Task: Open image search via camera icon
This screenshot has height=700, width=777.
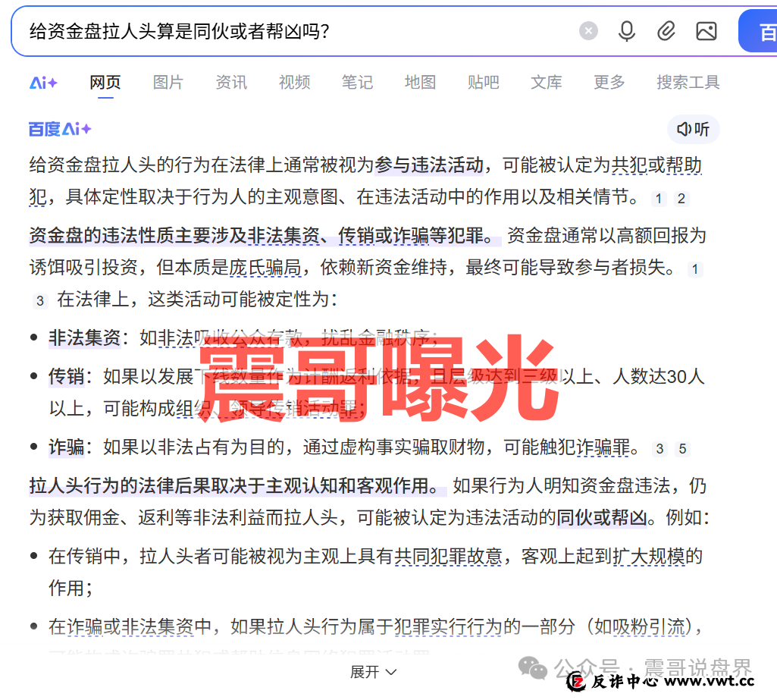Action: pos(707,31)
